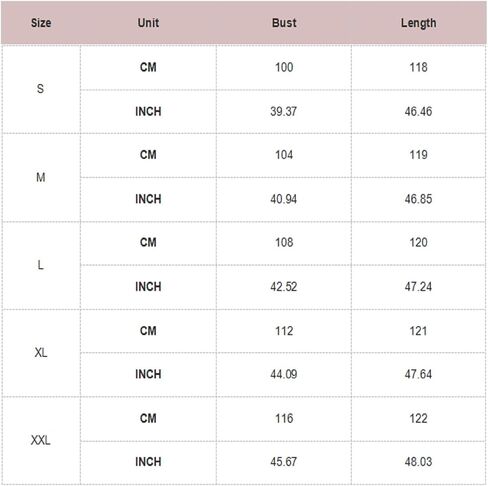The width and height of the screenshot is (488, 486).
Task: Click bust value 45.67 inches
Action: point(283,462)
